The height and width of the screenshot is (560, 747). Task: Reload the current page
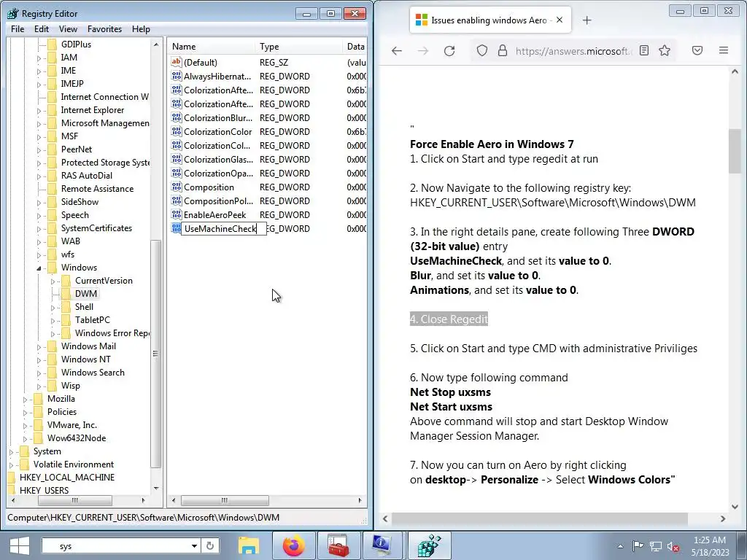[449, 50]
